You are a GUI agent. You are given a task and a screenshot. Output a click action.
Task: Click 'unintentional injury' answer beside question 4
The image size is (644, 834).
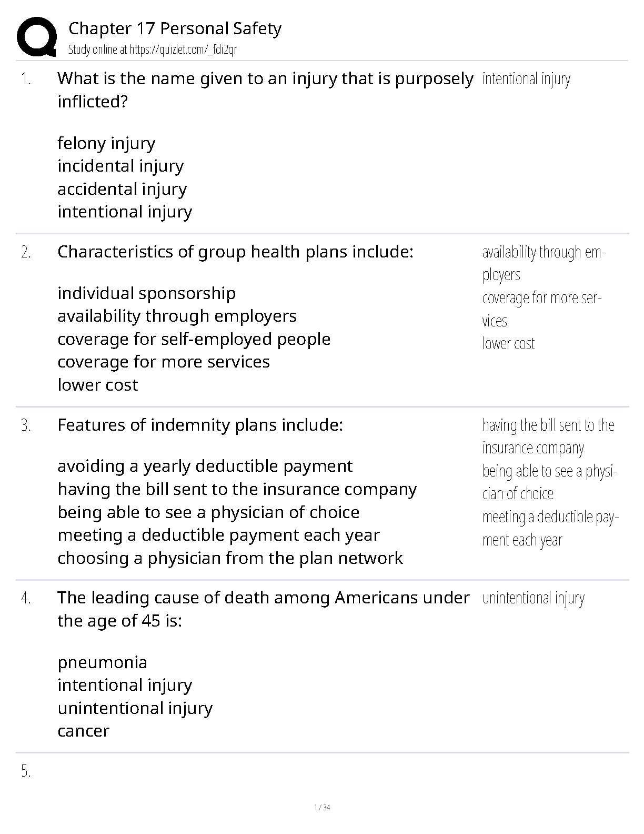534,598
